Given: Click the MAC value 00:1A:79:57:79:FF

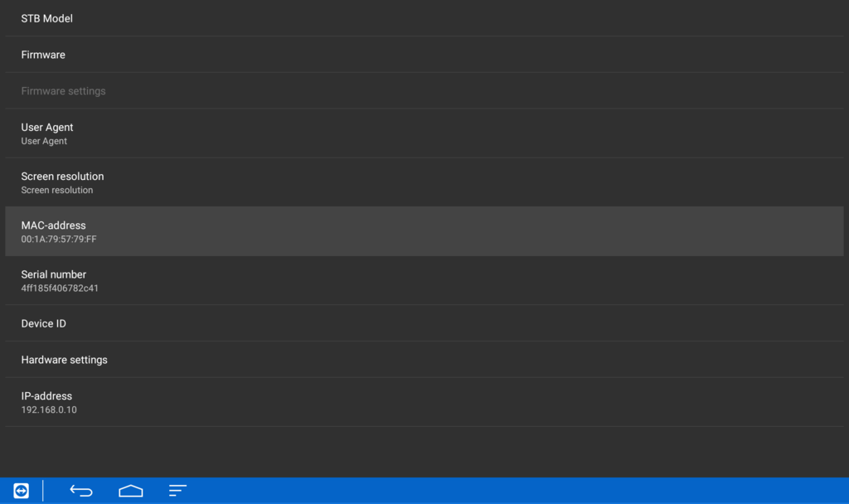Looking at the screenshot, I should pos(59,240).
